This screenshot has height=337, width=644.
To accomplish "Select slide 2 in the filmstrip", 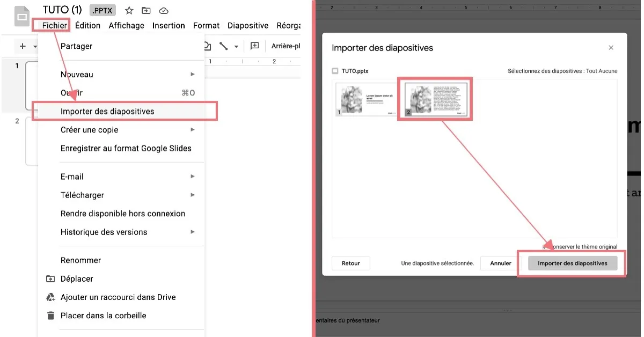I will coord(32,141).
